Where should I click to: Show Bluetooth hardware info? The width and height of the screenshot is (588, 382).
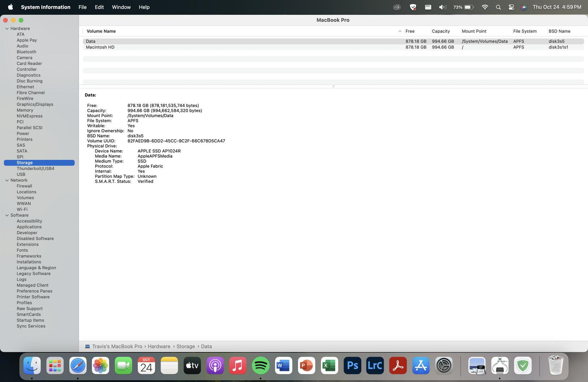point(27,52)
